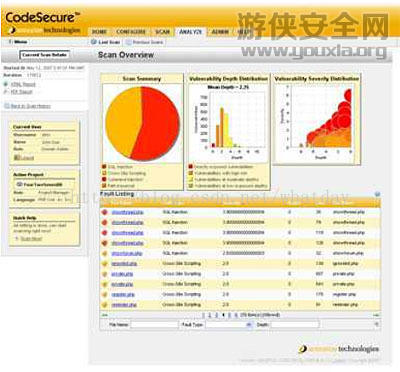Click the severity icon in showforum.php row
Image resolution: width=400 pixels, height=372 pixels.
tap(105, 253)
